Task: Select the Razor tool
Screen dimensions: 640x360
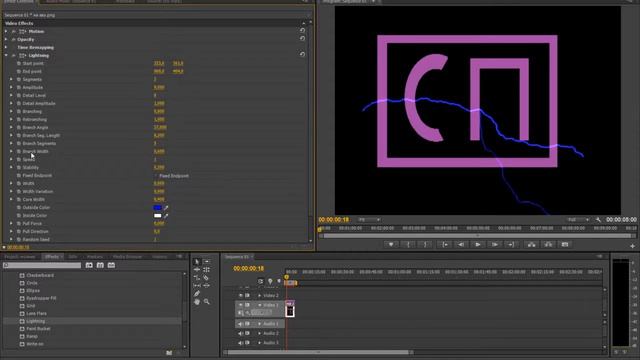Action: (207, 278)
